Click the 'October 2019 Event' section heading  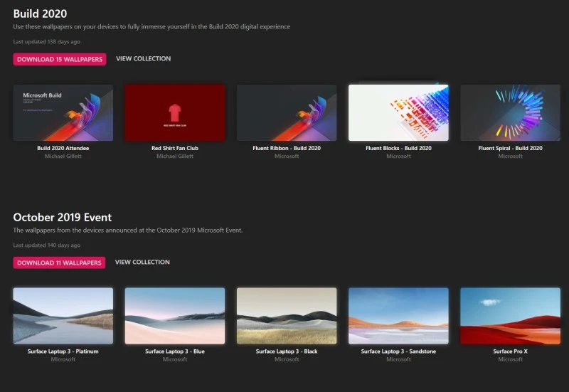point(63,218)
